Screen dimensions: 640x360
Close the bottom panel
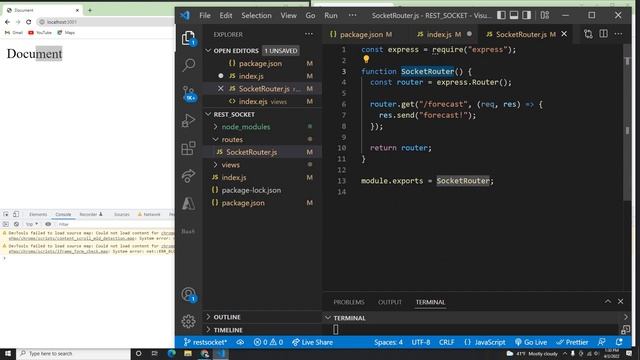[x=620, y=302]
